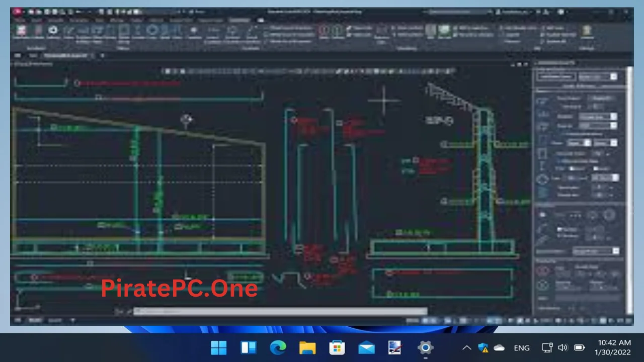Click the OneDrive cloud tray icon

point(499,347)
